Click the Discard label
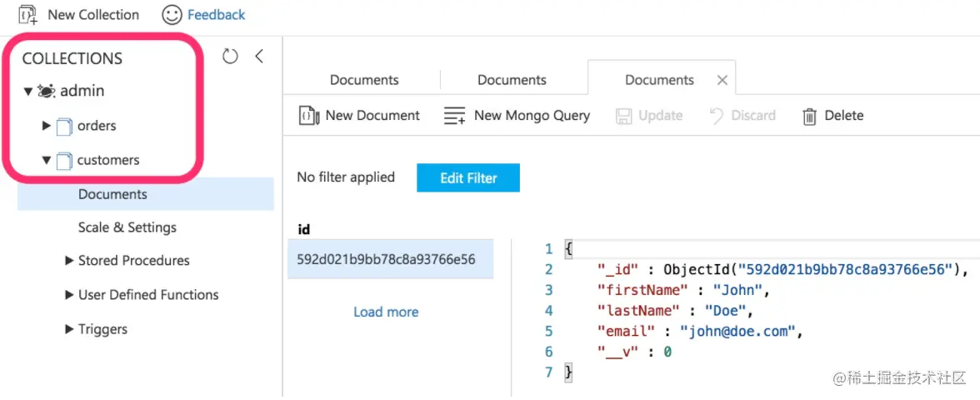Image resolution: width=980 pixels, height=400 pixels. [753, 116]
